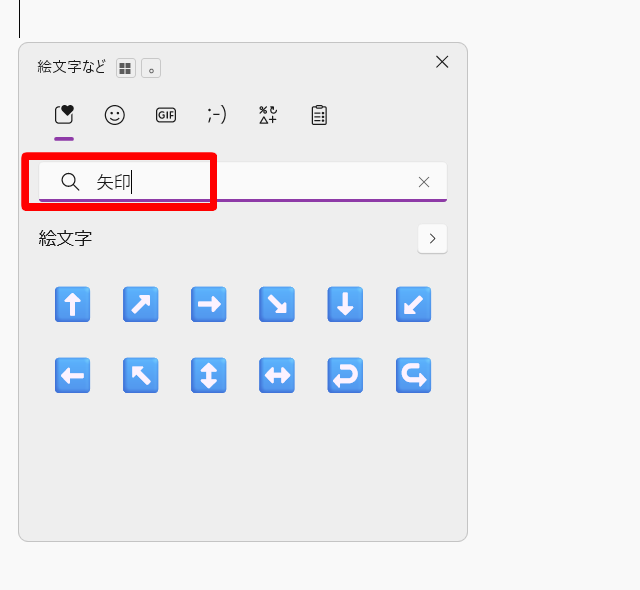Clear the 矢印 search text

[x=424, y=182]
